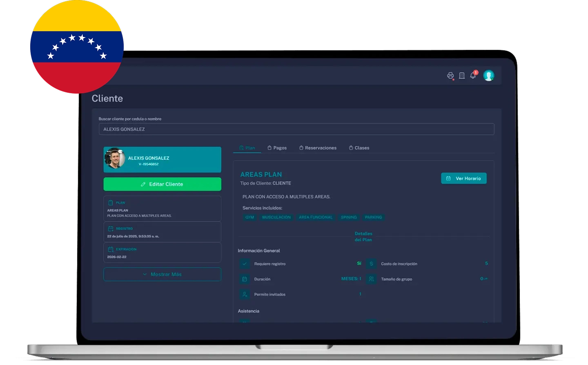Expand the Mostrar Más section
588x365 pixels.
[x=162, y=274]
